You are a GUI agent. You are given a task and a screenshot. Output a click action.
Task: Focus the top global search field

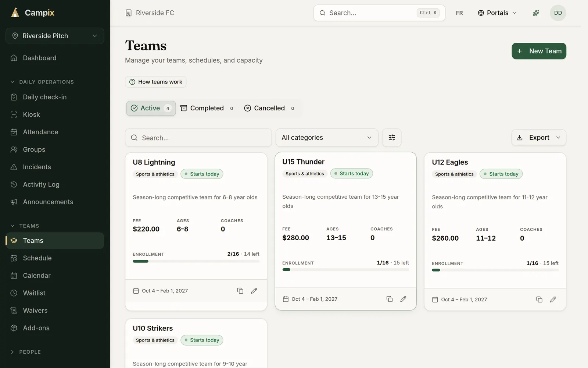[x=379, y=13]
